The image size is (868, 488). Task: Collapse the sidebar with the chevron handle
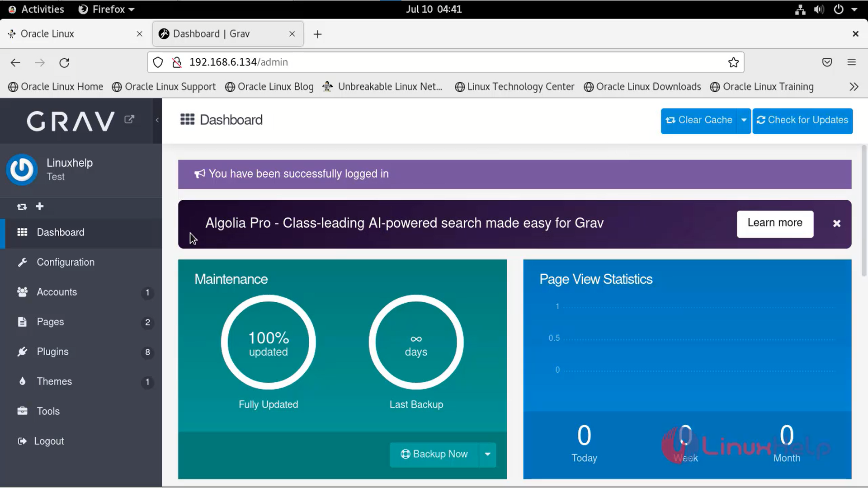(x=157, y=120)
